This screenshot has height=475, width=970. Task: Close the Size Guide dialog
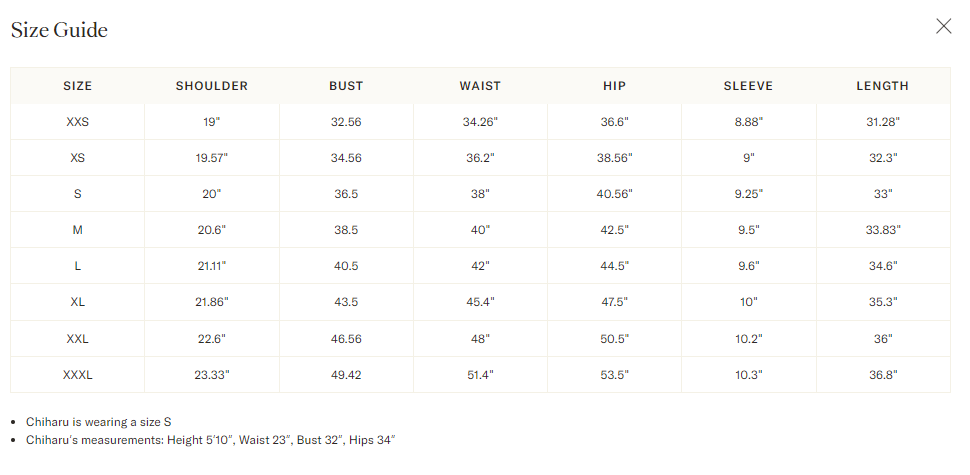click(943, 26)
